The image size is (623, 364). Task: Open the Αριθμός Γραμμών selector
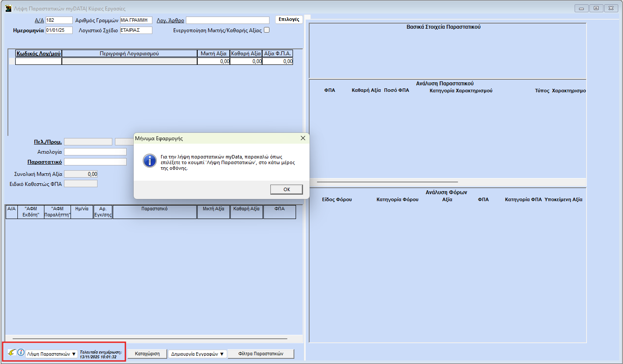tap(136, 20)
